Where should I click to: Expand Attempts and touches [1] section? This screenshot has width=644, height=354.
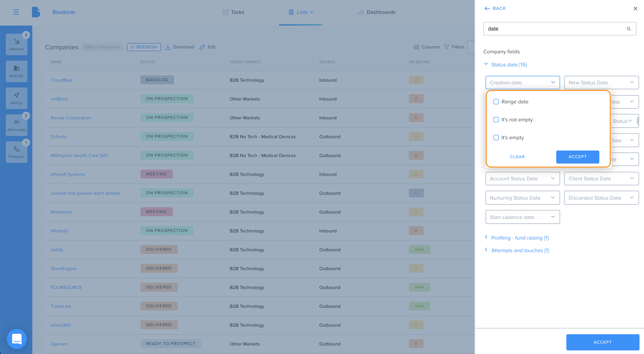click(517, 250)
